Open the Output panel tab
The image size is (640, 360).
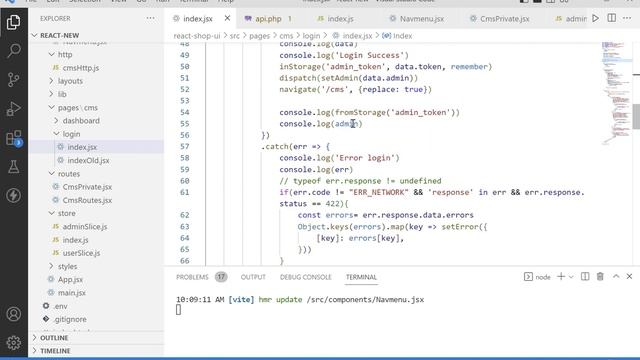click(x=253, y=277)
